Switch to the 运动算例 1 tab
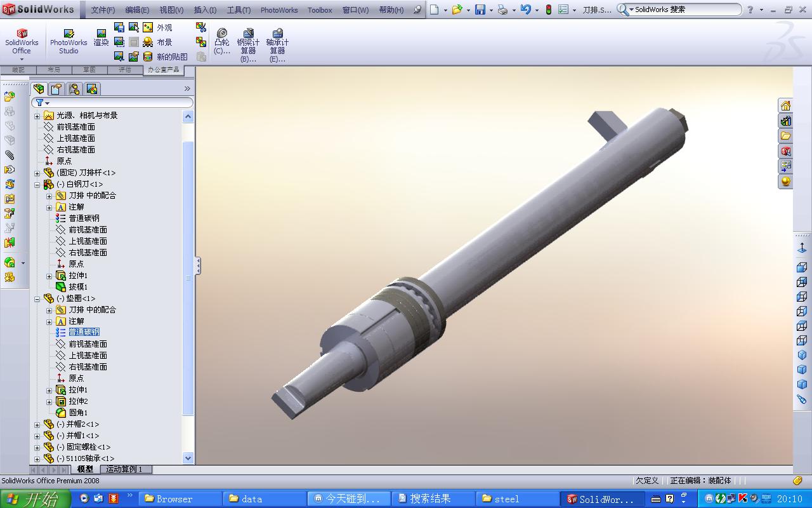The width and height of the screenshot is (812, 508). (x=124, y=469)
